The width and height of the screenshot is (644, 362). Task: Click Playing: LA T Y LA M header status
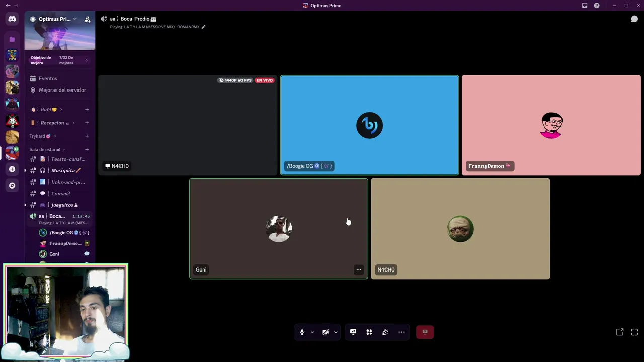pos(155,27)
